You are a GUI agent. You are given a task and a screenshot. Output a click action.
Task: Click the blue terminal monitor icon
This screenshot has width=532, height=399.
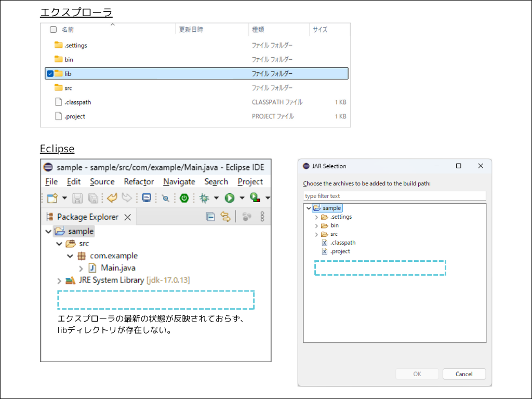[147, 198]
